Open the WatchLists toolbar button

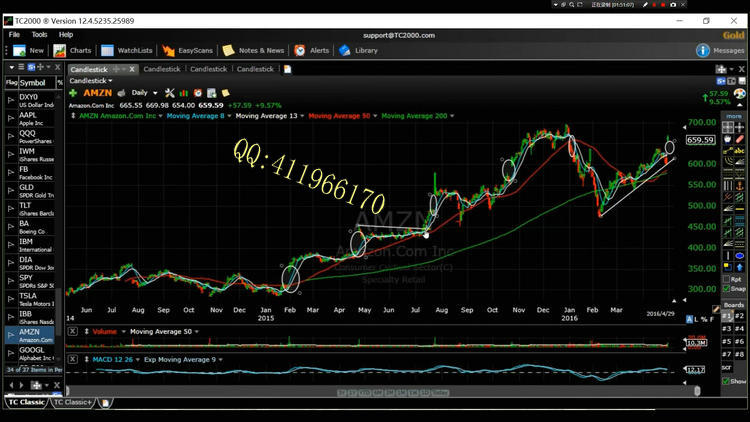(x=127, y=50)
